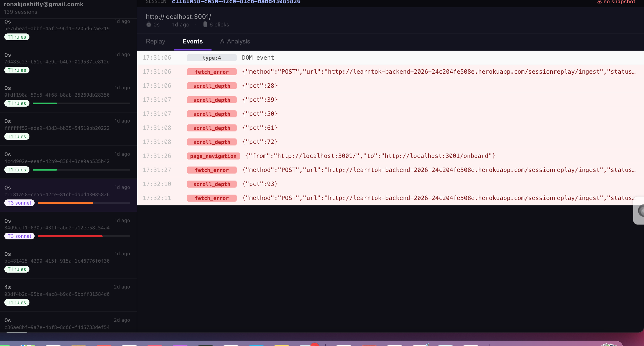
Task: Click the stopwatch icon beside 0s duration
Action: click(x=149, y=25)
